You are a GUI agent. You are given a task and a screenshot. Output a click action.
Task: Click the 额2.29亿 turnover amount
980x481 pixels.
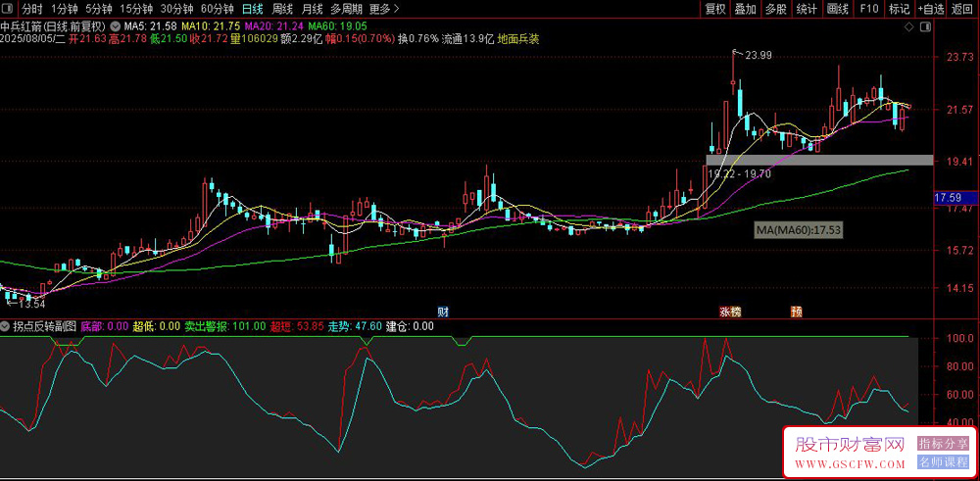[x=302, y=39]
